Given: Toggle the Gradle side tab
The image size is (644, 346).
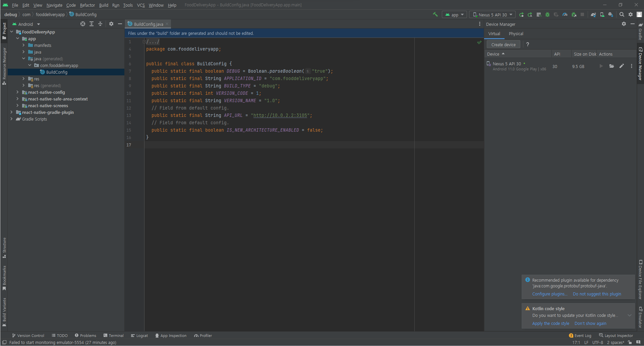Looking at the screenshot, I should click(640, 31).
